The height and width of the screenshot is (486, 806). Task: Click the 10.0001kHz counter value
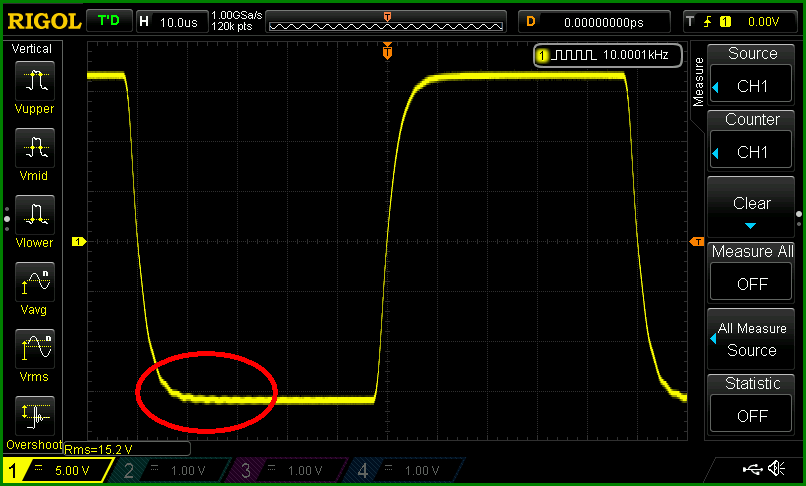pos(635,55)
